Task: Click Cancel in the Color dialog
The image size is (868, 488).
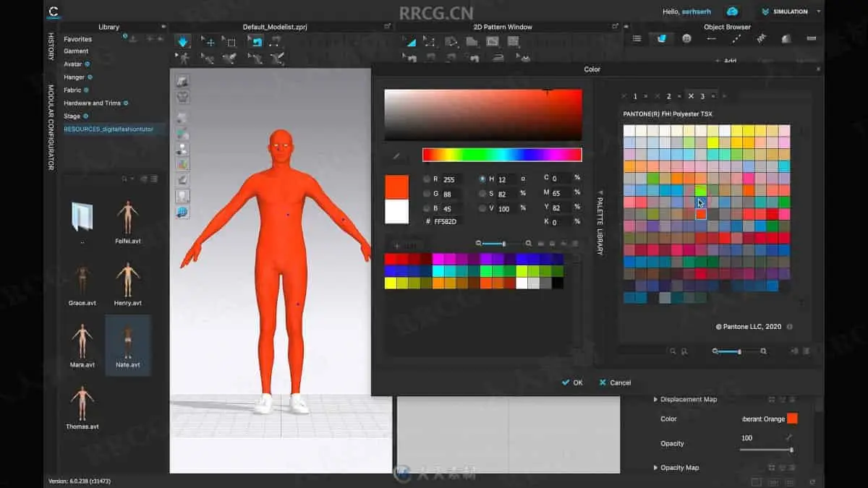Action: pyautogui.click(x=615, y=382)
